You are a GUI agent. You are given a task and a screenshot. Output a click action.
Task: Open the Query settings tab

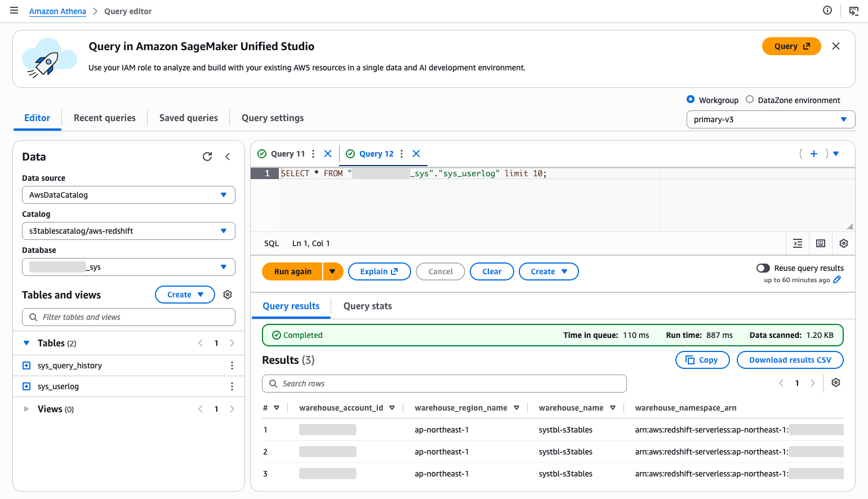(273, 118)
